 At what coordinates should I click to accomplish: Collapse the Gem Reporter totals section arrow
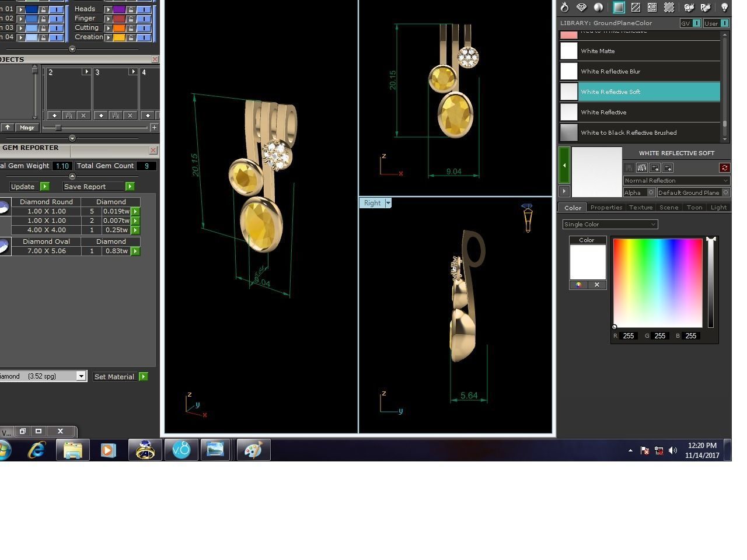72,176
